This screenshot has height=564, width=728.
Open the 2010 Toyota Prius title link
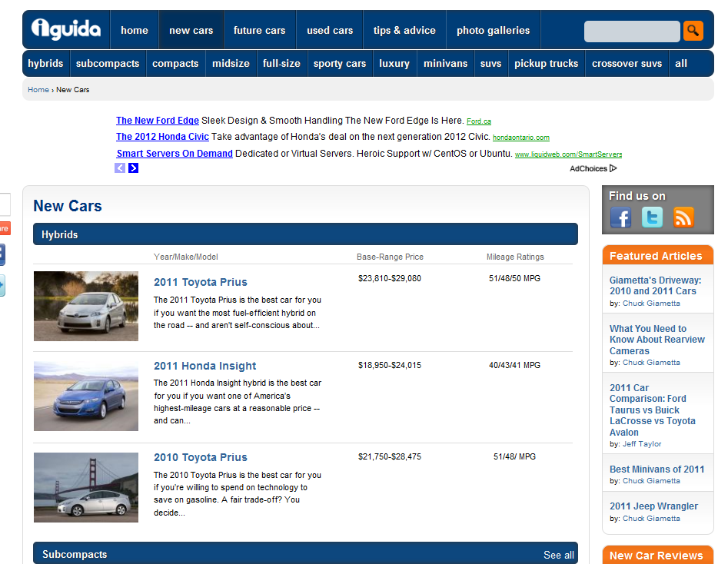pos(201,457)
